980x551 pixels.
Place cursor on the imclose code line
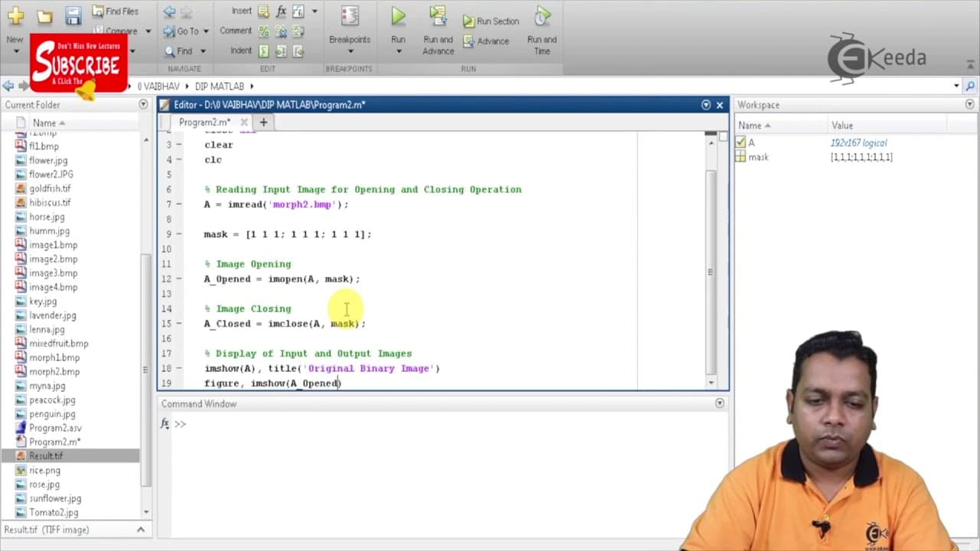[285, 324]
